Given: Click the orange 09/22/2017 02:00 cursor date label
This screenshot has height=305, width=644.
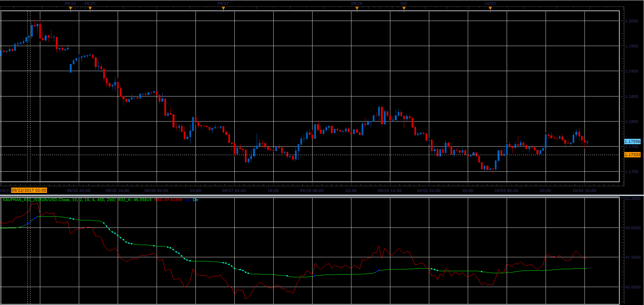Looking at the screenshot, I should point(29,190).
